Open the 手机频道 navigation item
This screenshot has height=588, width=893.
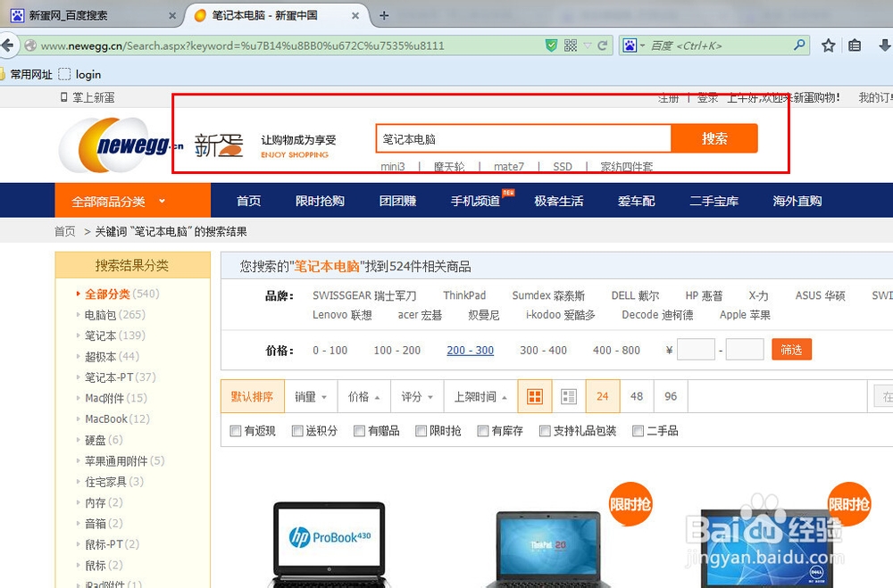pos(476,201)
